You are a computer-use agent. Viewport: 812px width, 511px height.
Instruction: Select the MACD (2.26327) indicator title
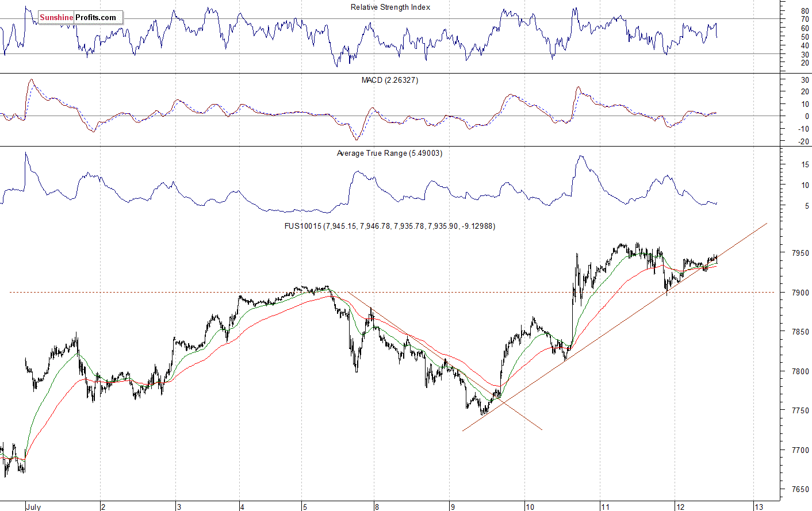click(x=390, y=80)
